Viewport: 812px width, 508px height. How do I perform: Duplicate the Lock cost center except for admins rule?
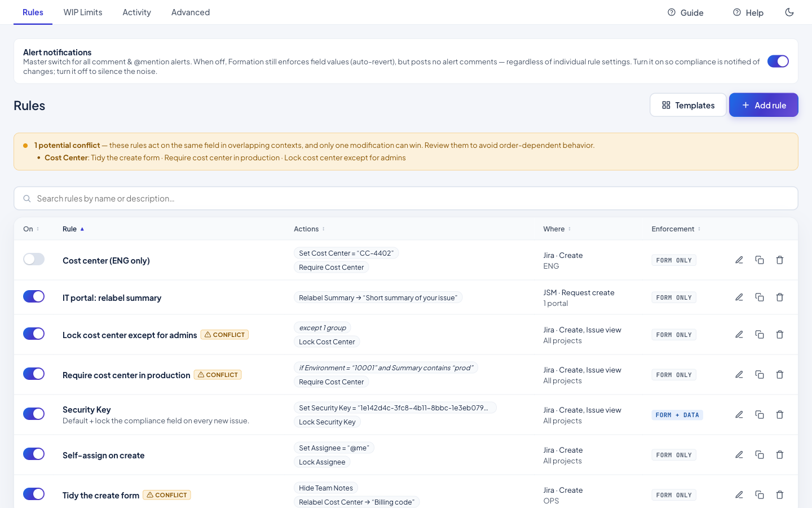pyautogui.click(x=760, y=335)
